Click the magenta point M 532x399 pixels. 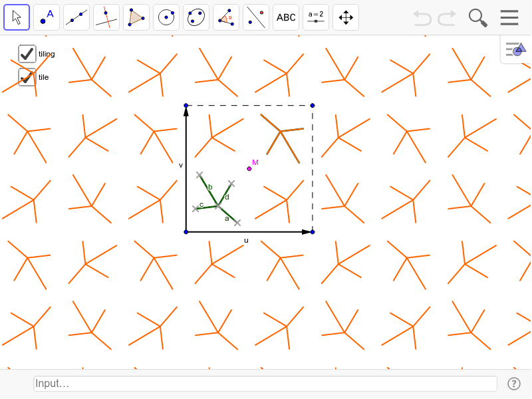[249, 169]
